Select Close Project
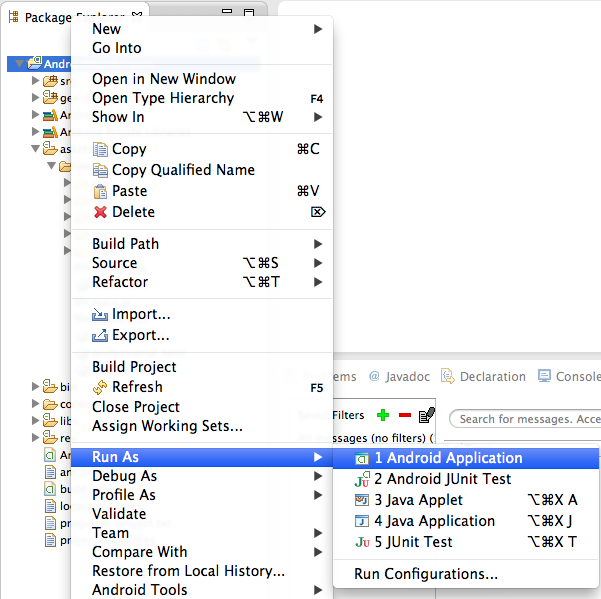Image resolution: width=601 pixels, height=599 pixels. 202,407
